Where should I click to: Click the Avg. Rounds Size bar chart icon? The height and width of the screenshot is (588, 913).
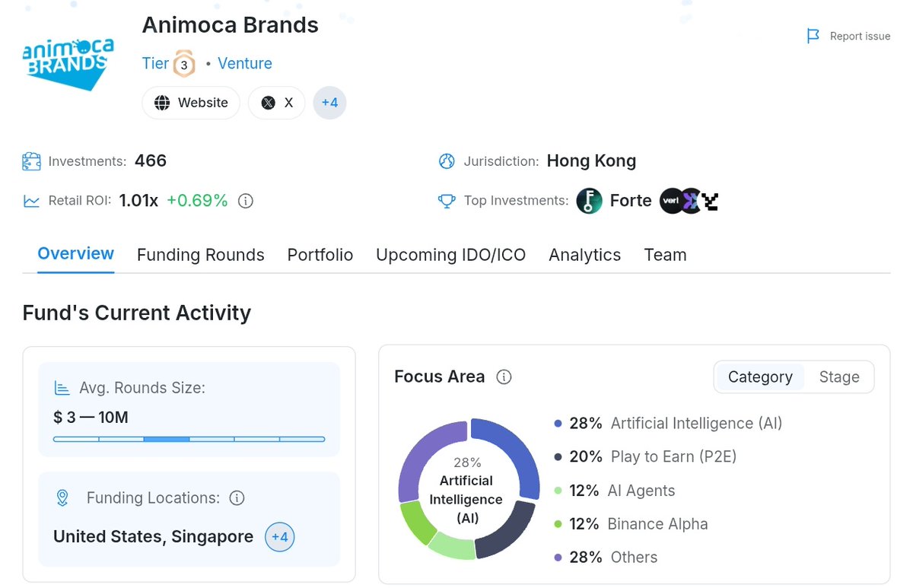tap(62, 388)
